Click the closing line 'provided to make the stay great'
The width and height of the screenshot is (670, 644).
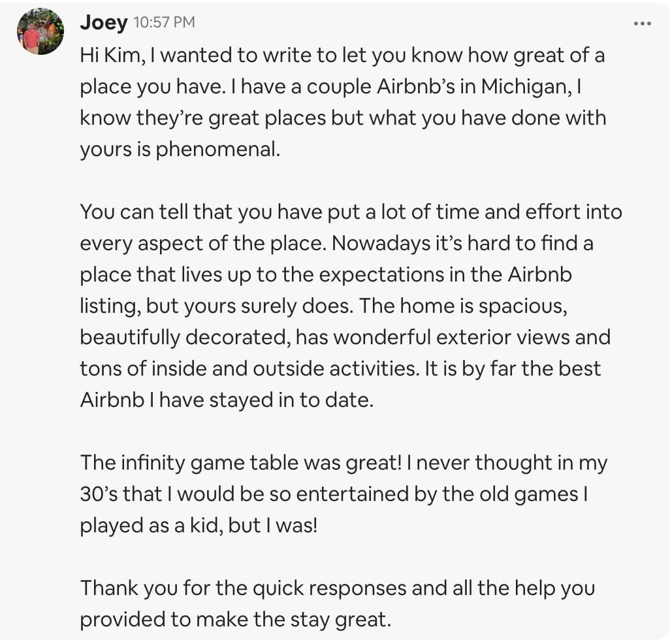[x=234, y=620]
